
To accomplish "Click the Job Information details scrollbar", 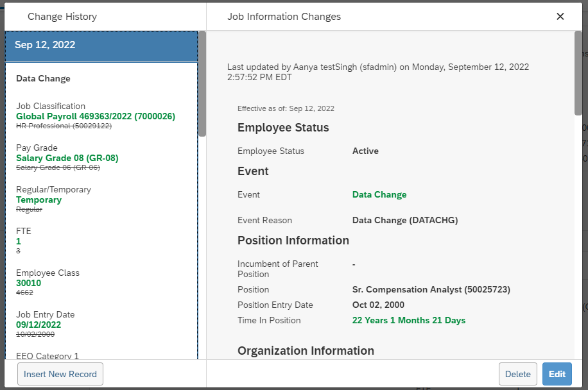I will click(x=578, y=73).
